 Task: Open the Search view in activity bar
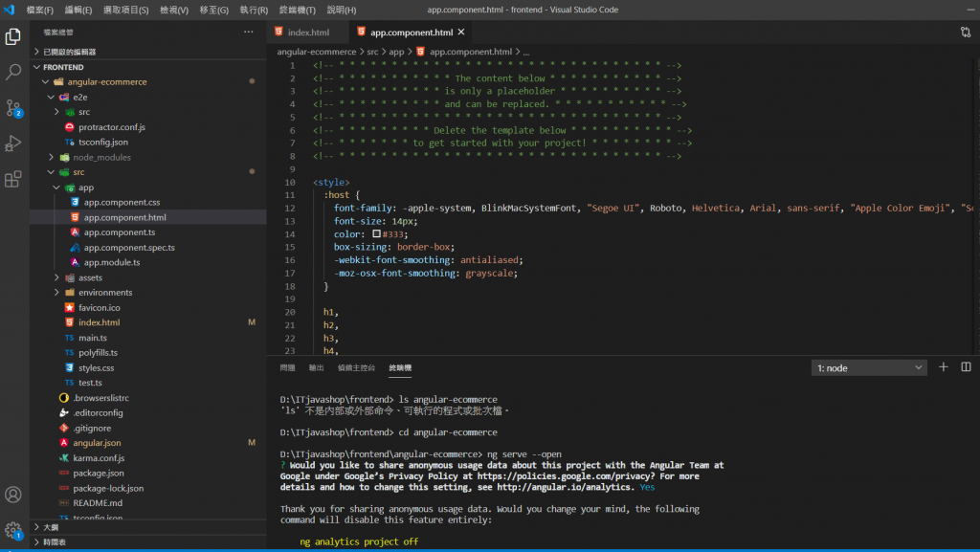pyautogui.click(x=13, y=72)
